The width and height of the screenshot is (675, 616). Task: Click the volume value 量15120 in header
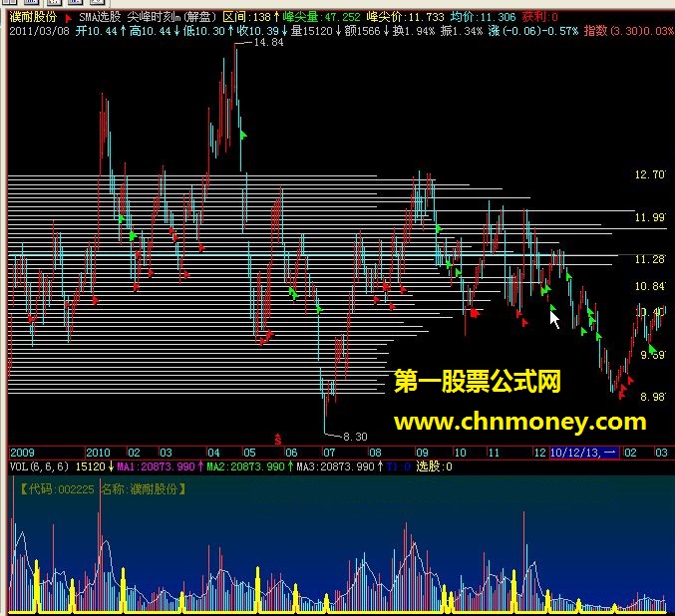pos(312,31)
